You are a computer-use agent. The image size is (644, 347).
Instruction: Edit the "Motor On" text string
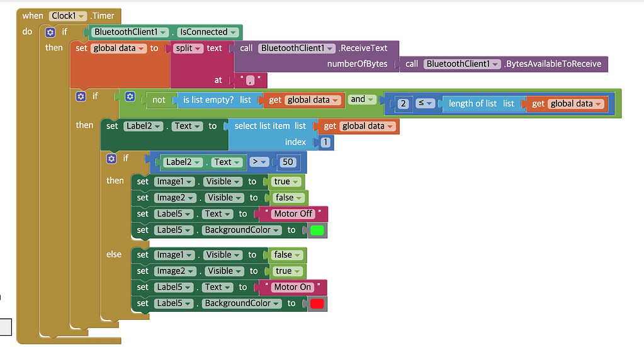(x=293, y=287)
